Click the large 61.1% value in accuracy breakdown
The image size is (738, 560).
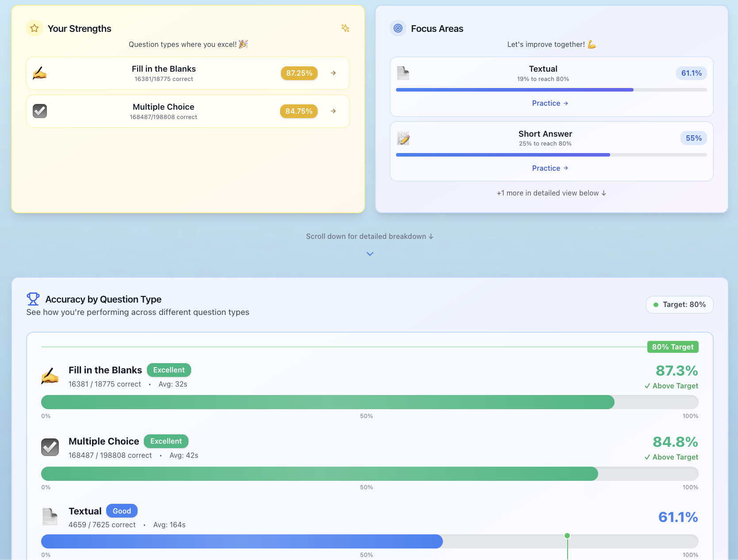click(x=678, y=517)
